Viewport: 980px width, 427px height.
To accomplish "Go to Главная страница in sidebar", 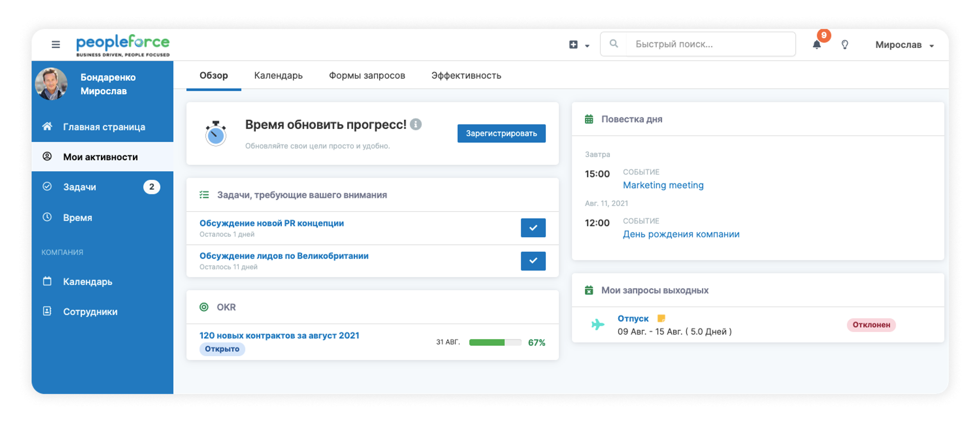I will pyautogui.click(x=102, y=127).
